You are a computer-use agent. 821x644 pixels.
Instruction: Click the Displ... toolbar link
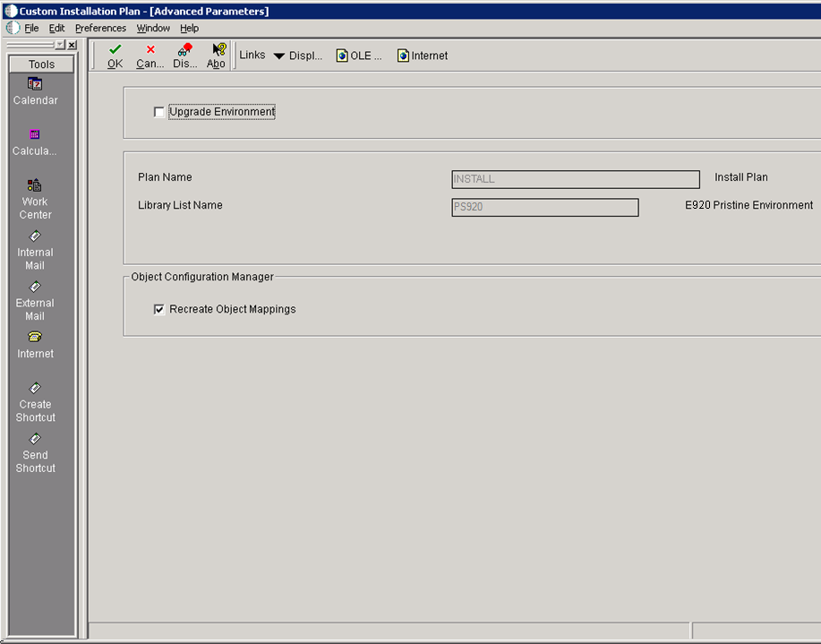click(x=306, y=56)
